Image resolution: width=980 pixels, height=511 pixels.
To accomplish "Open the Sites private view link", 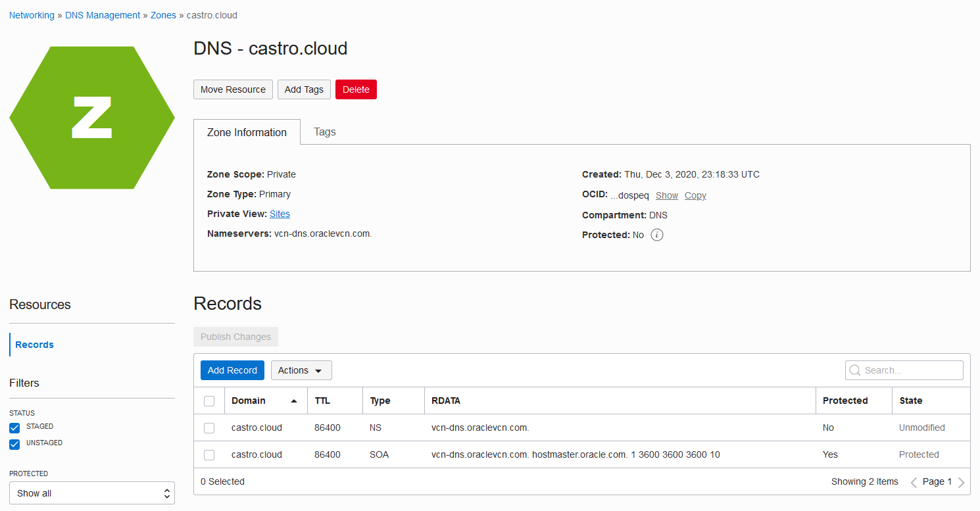I will click(280, 214).
